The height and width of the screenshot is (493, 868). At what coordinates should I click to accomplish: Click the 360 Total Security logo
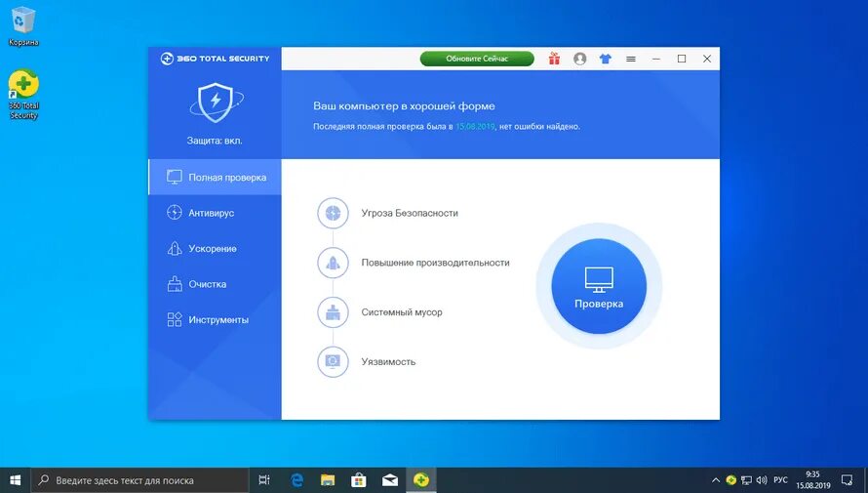[x=215, y=59]
